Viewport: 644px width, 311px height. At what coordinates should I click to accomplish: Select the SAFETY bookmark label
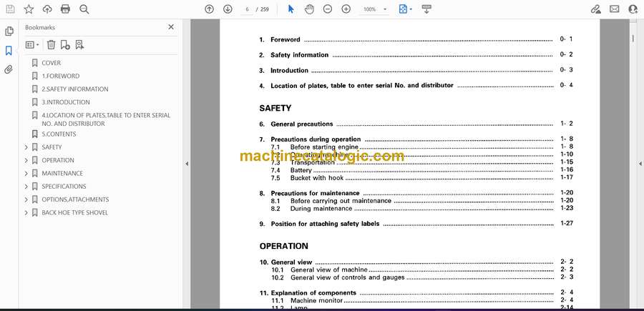pos(52,147)
